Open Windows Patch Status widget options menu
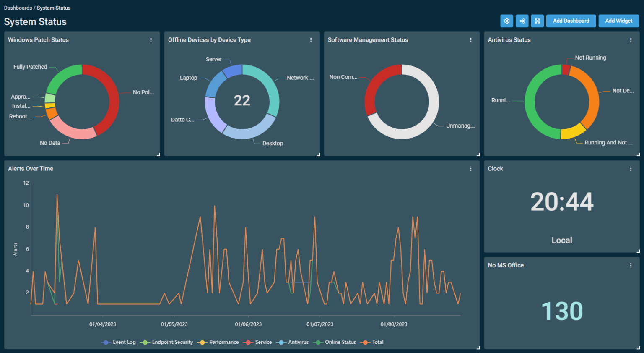 coord(151,40)
